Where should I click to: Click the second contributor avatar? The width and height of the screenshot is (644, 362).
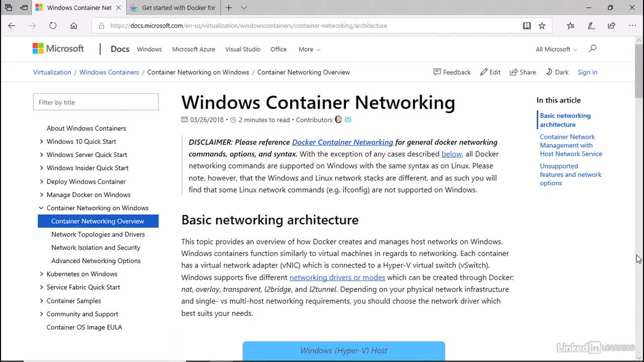[x=348, y=120]
